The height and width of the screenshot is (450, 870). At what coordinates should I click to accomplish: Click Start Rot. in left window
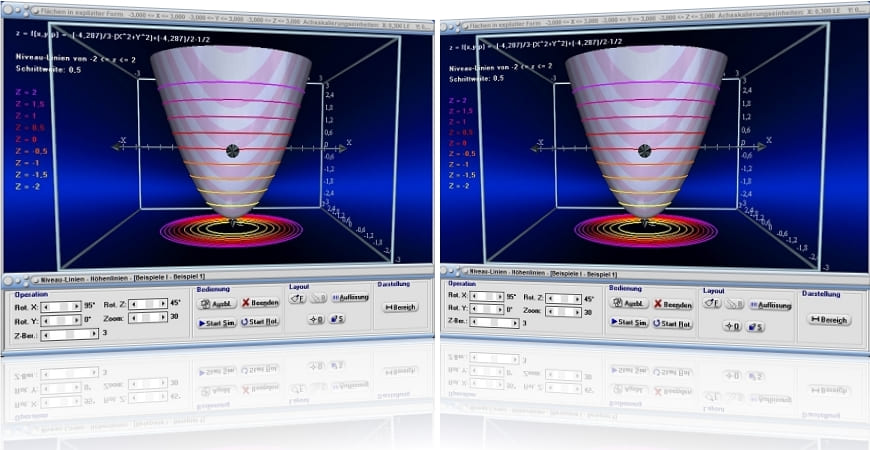(260, 322)
